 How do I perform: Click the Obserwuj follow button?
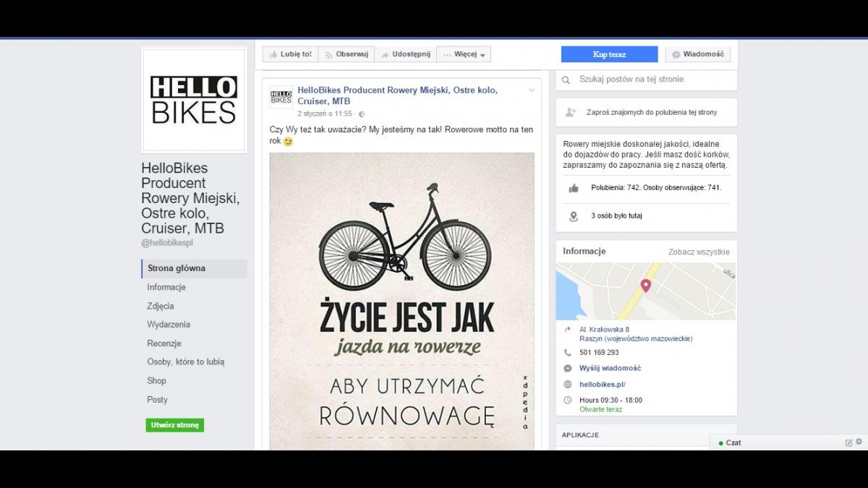[x=346, y=54]
